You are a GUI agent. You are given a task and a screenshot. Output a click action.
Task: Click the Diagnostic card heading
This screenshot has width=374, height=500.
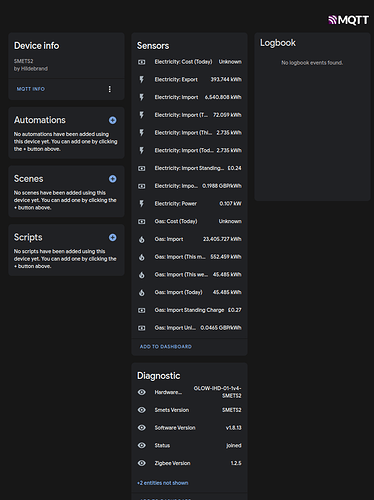tap(159, 376)
